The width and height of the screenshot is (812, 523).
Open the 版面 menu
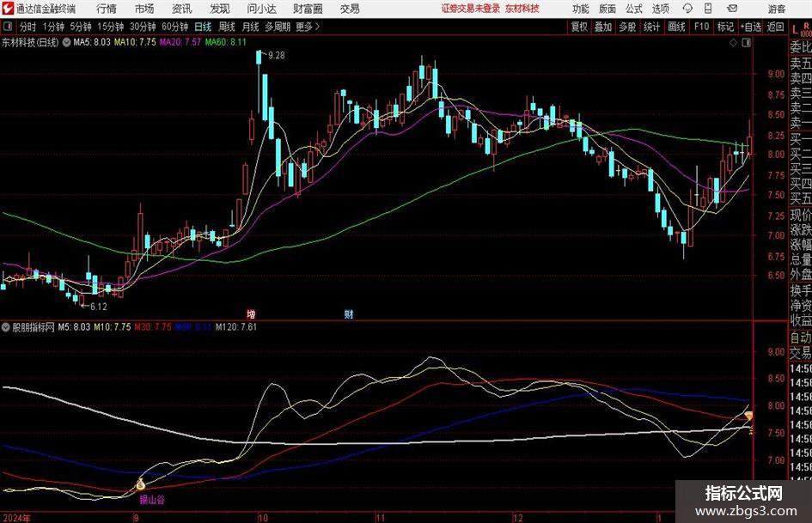(607, 9)
